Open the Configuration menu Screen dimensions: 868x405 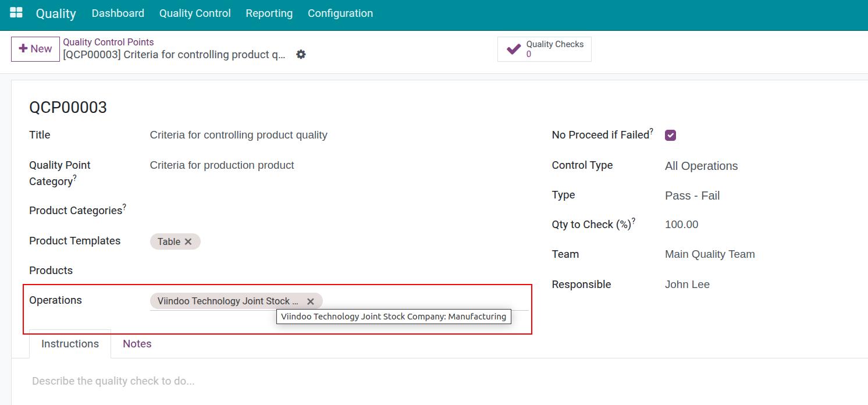(x=340, y=13)
